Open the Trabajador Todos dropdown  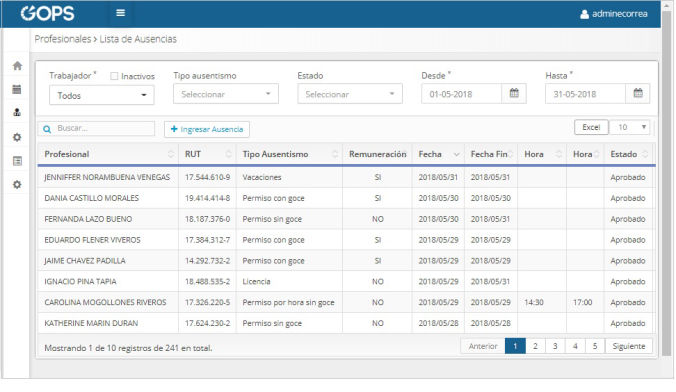pos(102,95)
